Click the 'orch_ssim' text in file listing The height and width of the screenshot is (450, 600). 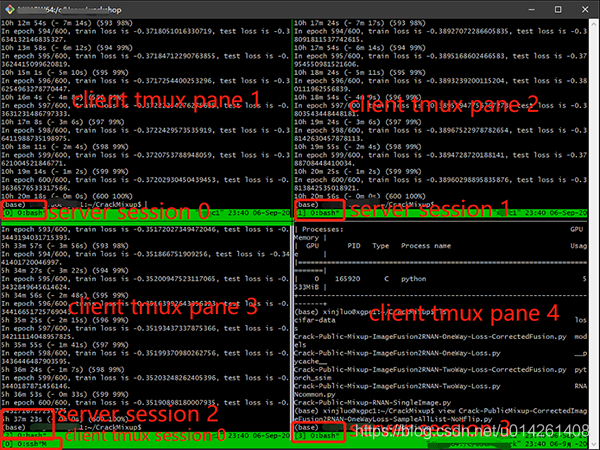tap(313, 378)
